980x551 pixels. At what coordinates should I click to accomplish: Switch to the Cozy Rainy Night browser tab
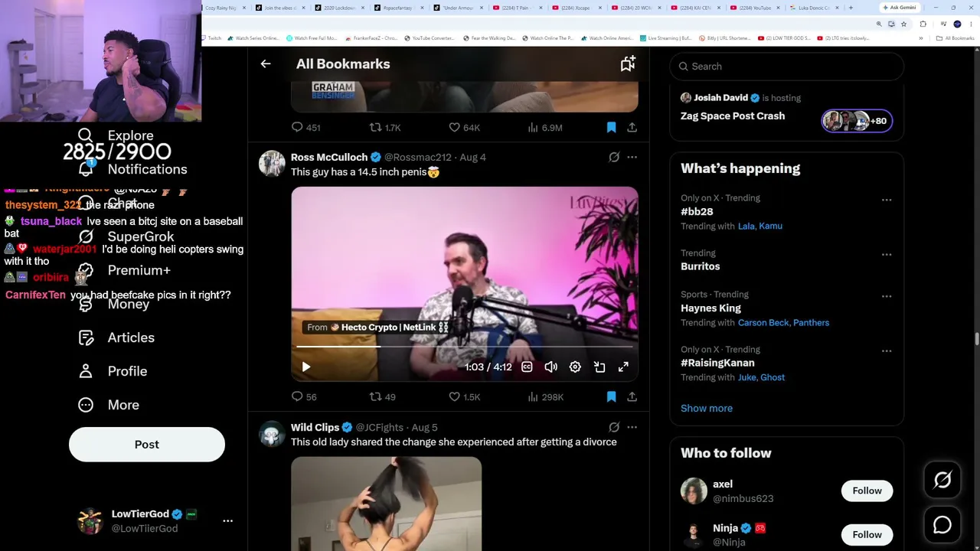point(222,8)
